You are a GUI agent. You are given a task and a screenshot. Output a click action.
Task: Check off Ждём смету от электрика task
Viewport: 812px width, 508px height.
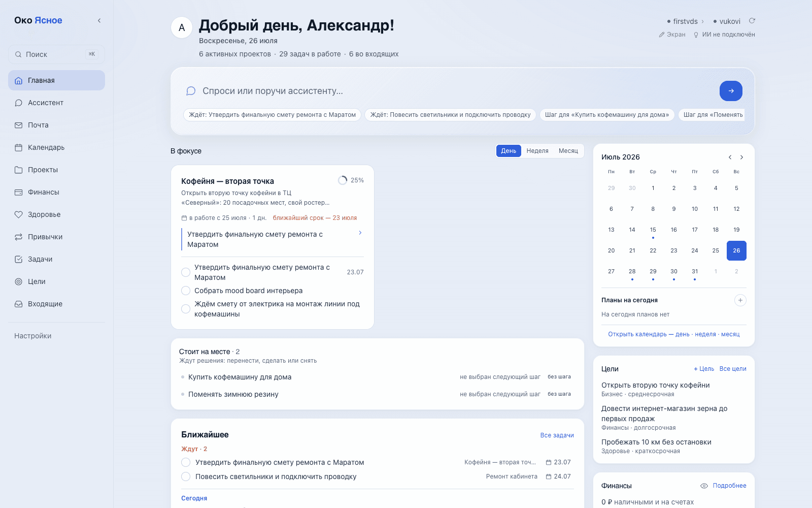point(186,309)
